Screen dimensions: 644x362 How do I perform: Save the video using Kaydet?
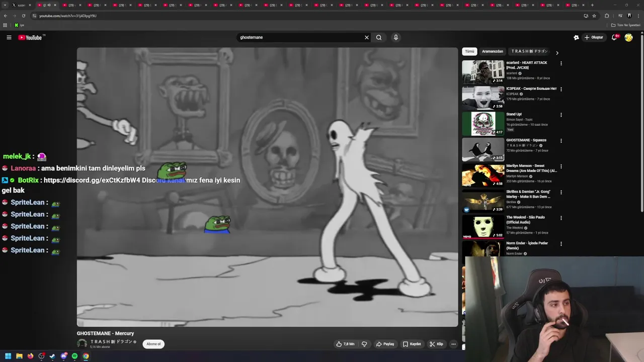pos(412,344)
